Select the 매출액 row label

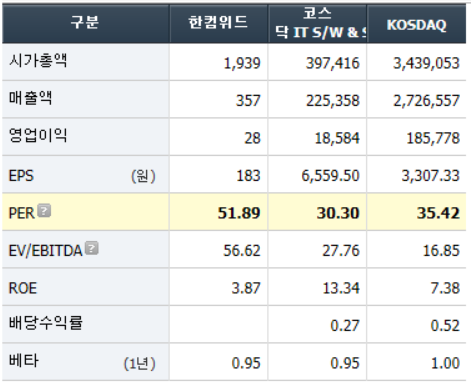(x=30, y=98)
